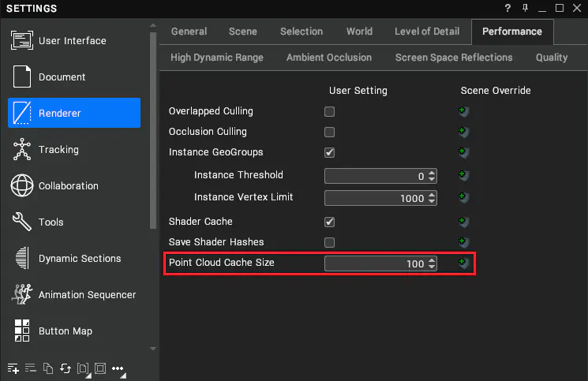Click the refresh arrows icon
The width and height of the screenshot is (588, 381).
(66, 368)
